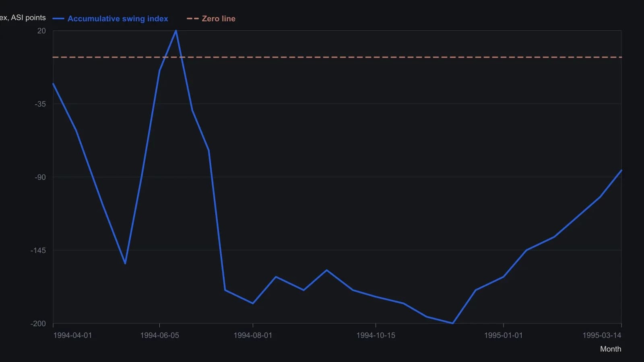Click the dashed orange swatch in the legend

point(193,19)
